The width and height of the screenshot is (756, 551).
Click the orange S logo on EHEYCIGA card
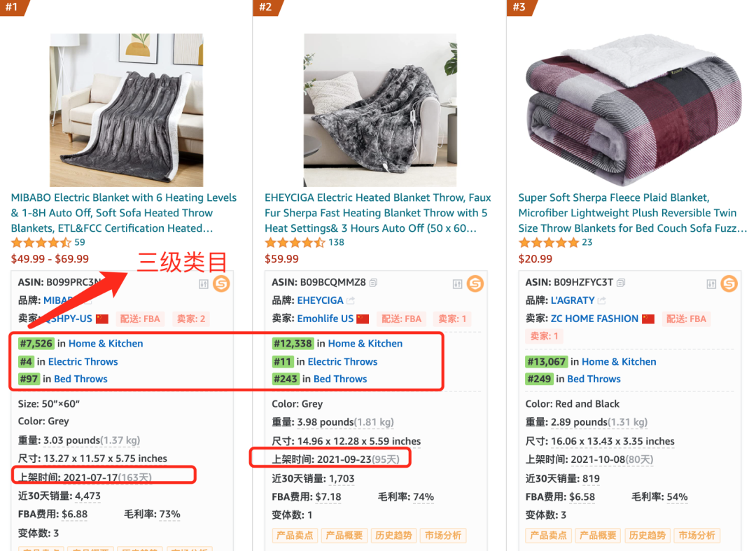(475, 284)
